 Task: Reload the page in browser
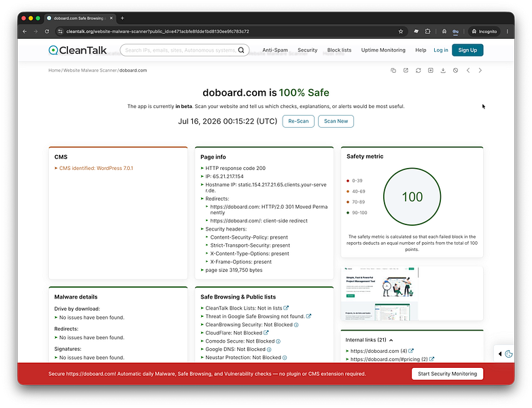(47, 31)
